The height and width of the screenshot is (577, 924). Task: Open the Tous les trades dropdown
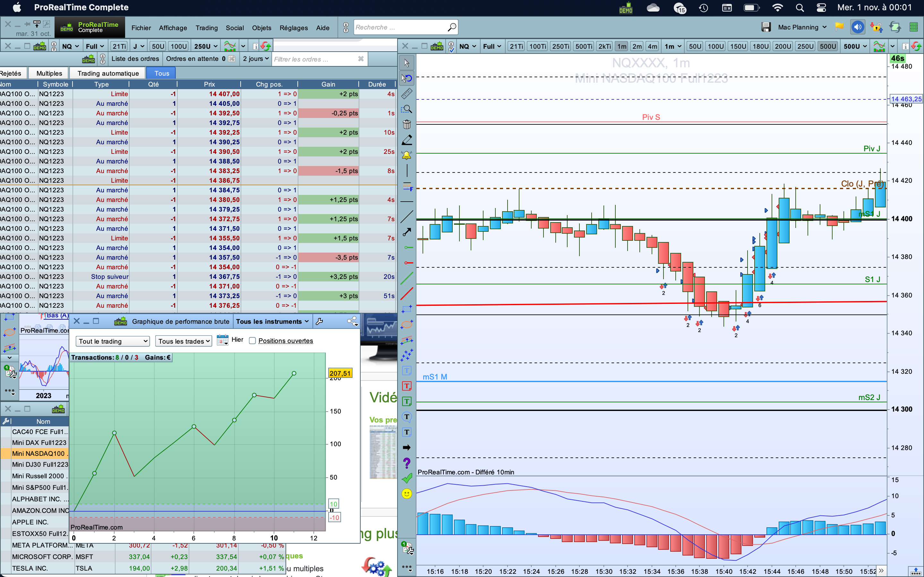pyautogui.click(x=184, y=341)
